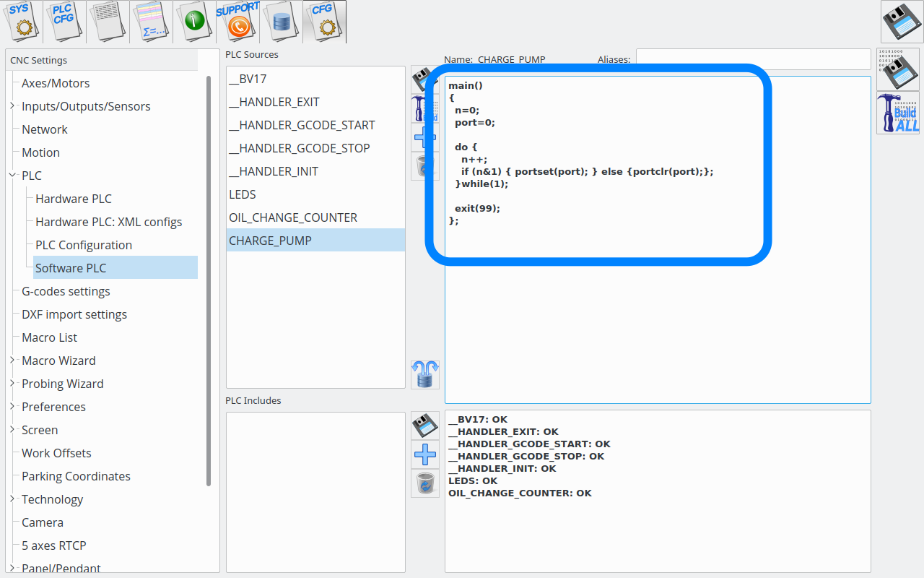
Task: Expand the Macro Wizard tree node
Action: [12, 361]
